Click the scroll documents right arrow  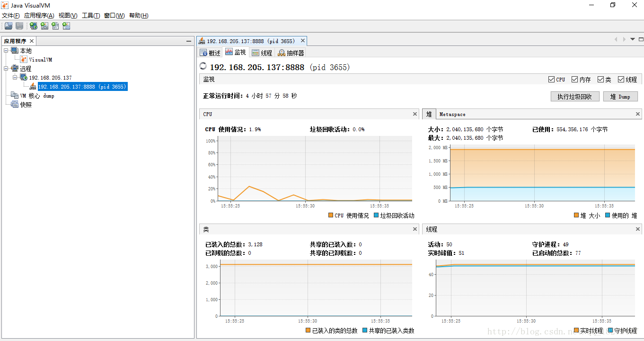tap(624, 39)
